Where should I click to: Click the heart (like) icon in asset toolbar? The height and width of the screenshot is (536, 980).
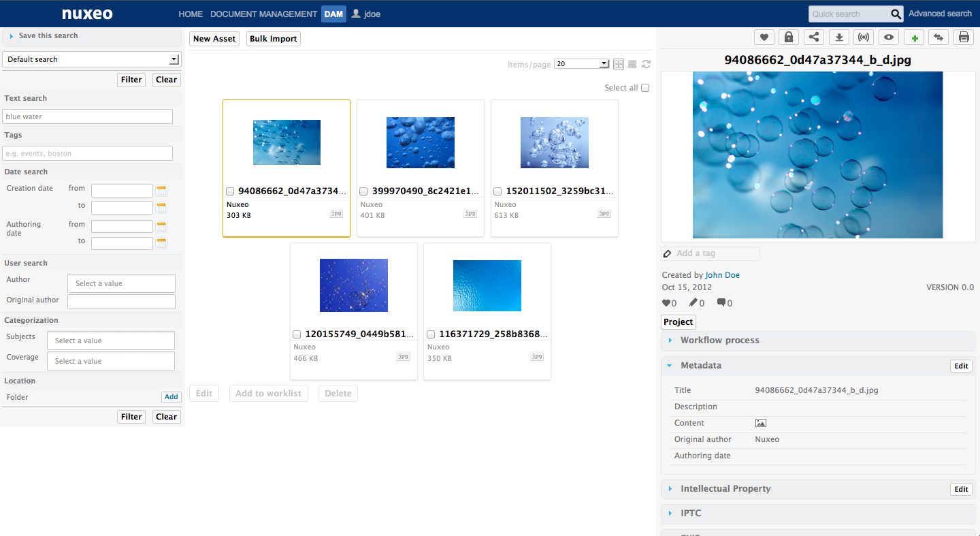(764, 37)
